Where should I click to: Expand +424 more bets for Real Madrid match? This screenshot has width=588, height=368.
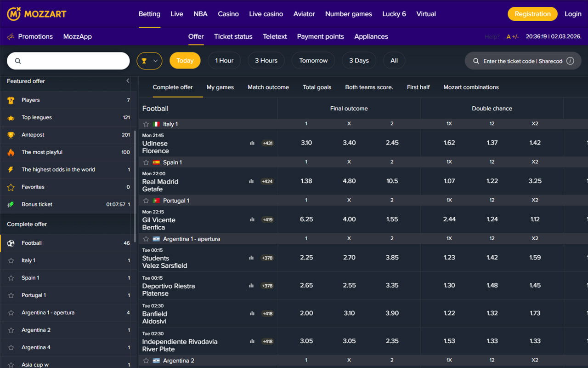pos(267,181)
